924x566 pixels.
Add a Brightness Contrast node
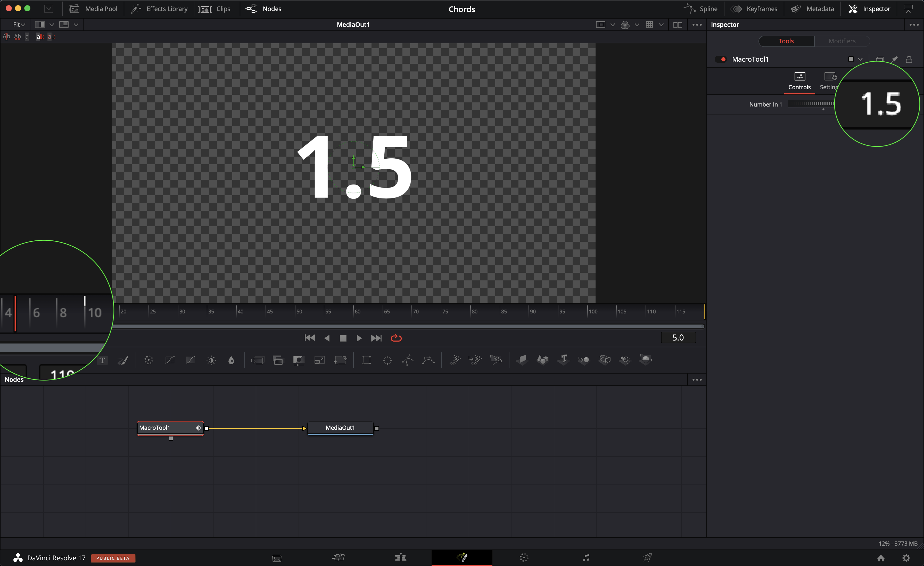coord(211,360)
